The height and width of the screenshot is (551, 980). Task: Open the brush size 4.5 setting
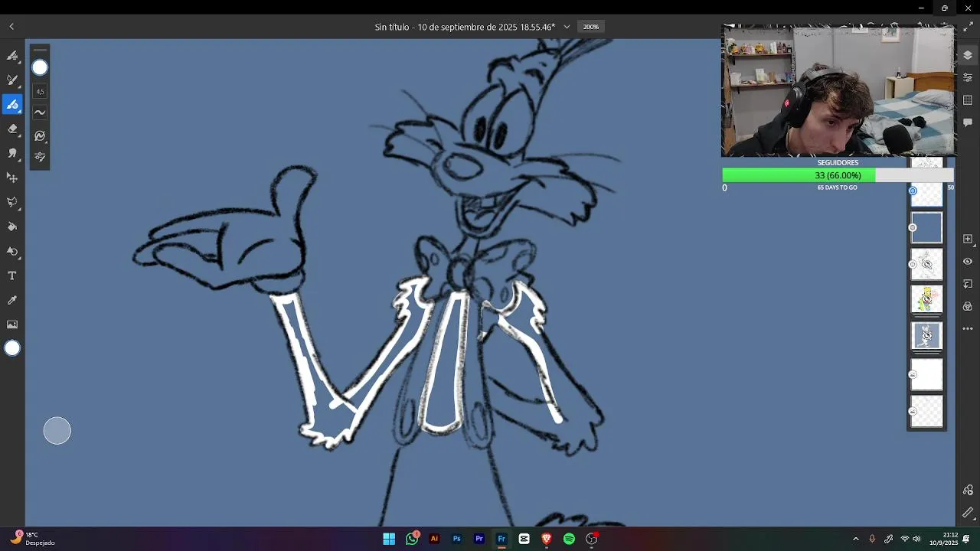click(40, 91)
